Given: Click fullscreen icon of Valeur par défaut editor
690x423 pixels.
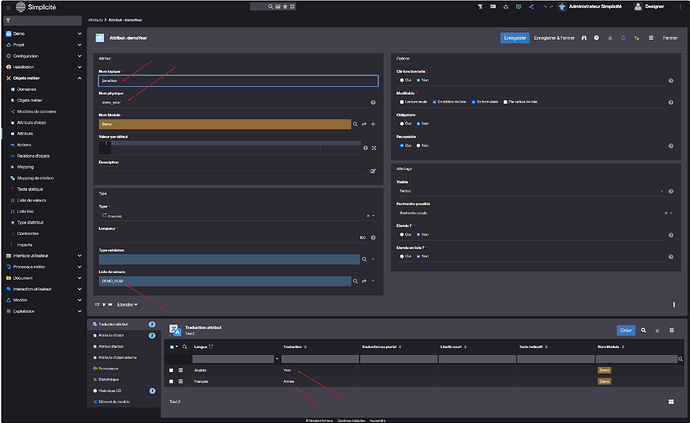Looking at the screenshot, I should 374,148.
